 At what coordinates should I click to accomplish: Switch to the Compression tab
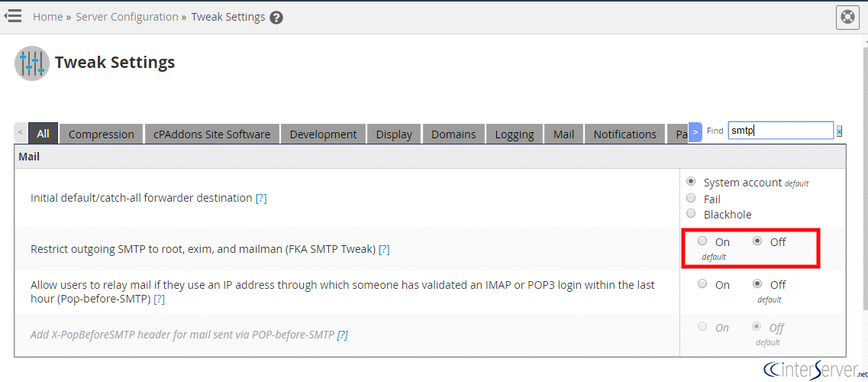(x=102, y=134)
